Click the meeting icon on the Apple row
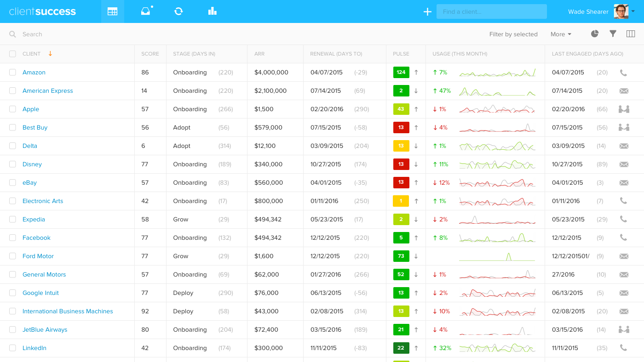This screenshot has width=644, height=362. 624,109
